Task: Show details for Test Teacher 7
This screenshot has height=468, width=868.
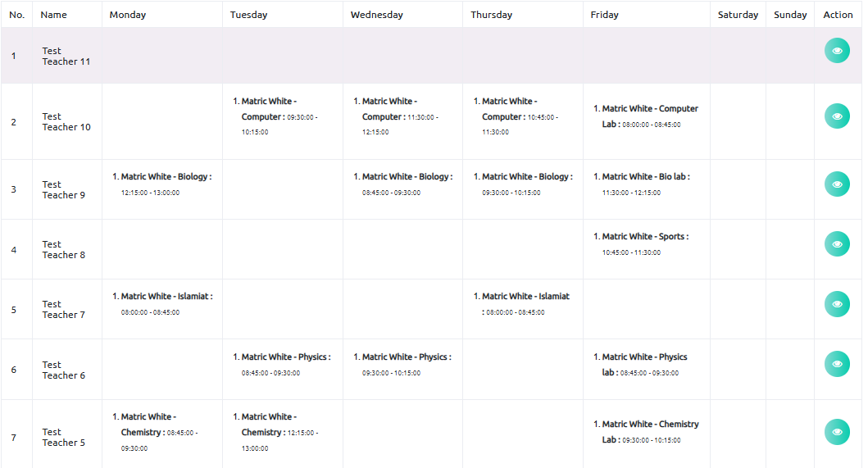Action: 837,304
